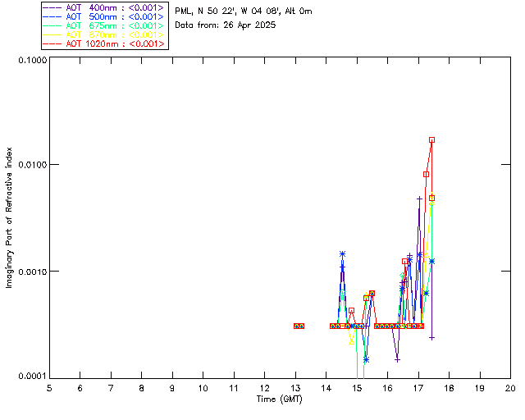Click the x-axis tick label 15
This screenshot has width=525, height=420.
click(357, 388)
